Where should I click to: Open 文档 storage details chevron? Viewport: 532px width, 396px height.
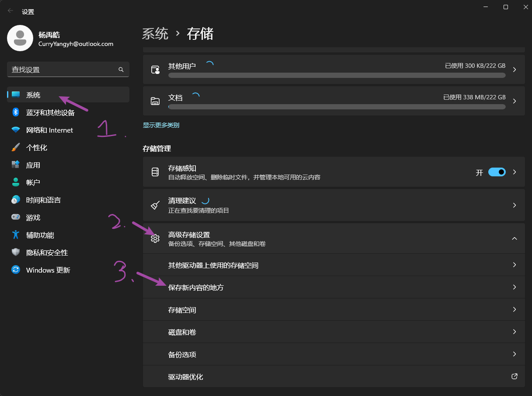[x=515, y=101]
